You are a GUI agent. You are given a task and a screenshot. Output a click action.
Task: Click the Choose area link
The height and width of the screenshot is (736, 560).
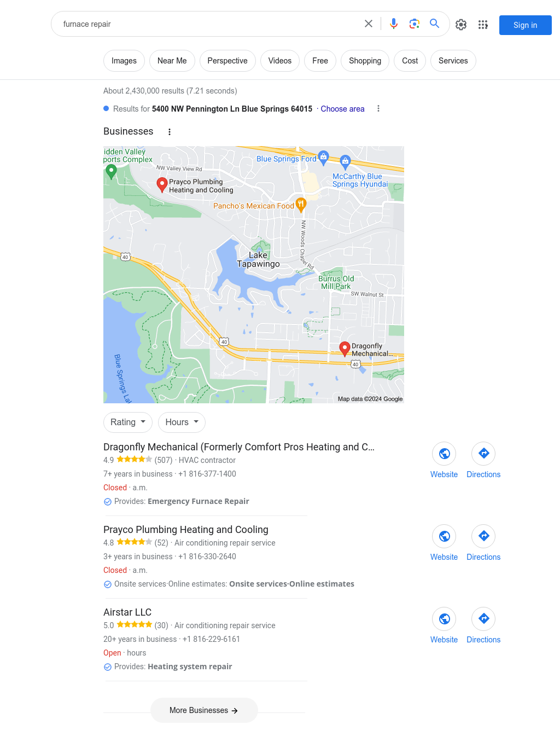click(342, 109)
